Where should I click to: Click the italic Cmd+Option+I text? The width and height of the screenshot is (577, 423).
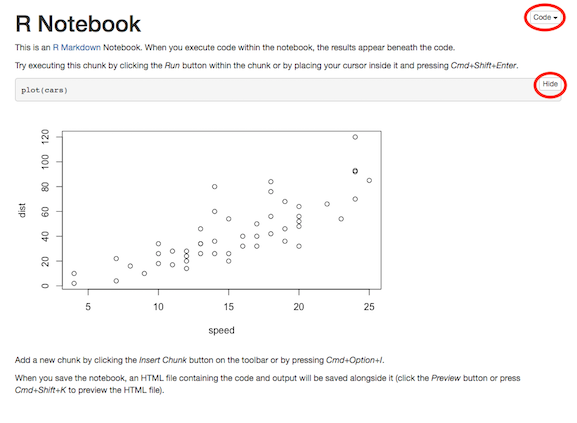click(354, 360)
